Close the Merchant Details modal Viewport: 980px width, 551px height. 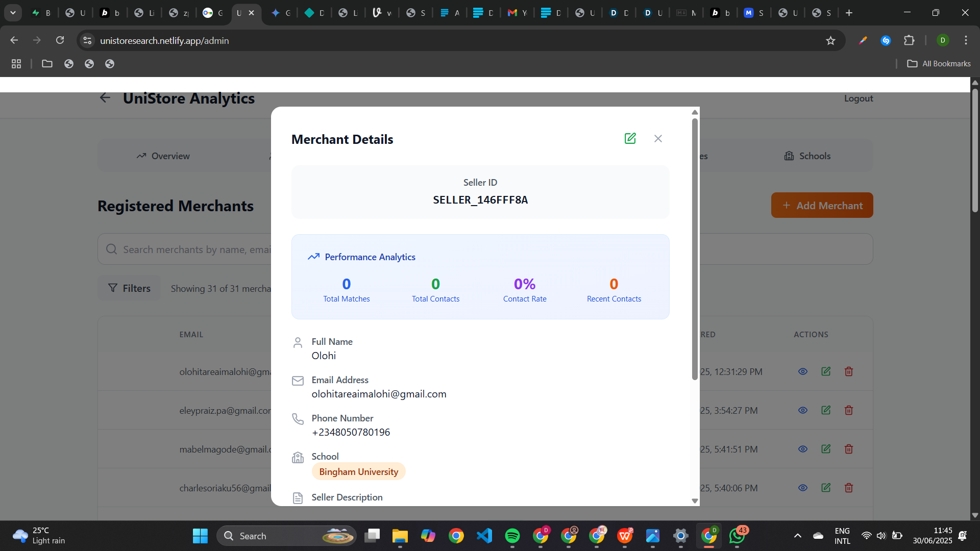point(658,138)
